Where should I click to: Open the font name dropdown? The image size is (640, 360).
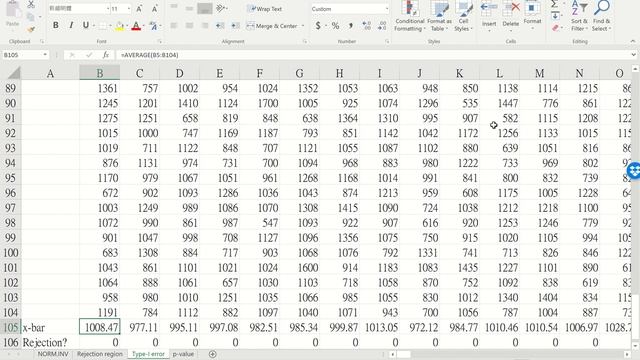click(x=108, y=9)
